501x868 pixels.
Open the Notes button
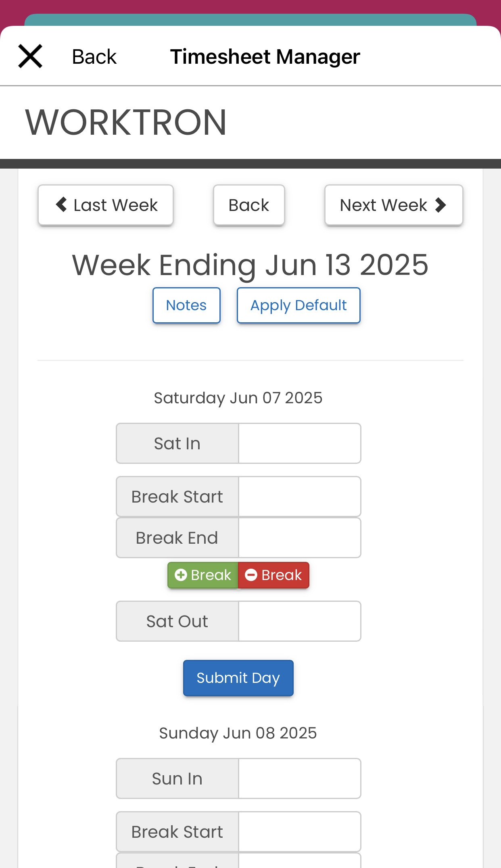point(186,305)
